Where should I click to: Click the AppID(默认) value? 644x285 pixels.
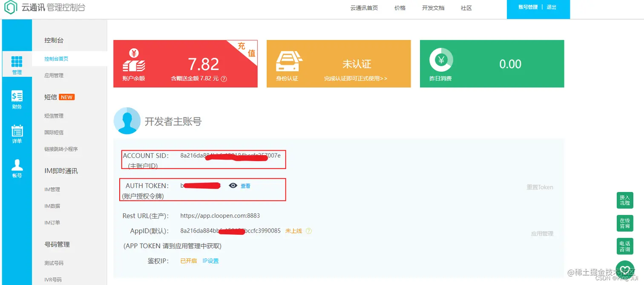230,231
